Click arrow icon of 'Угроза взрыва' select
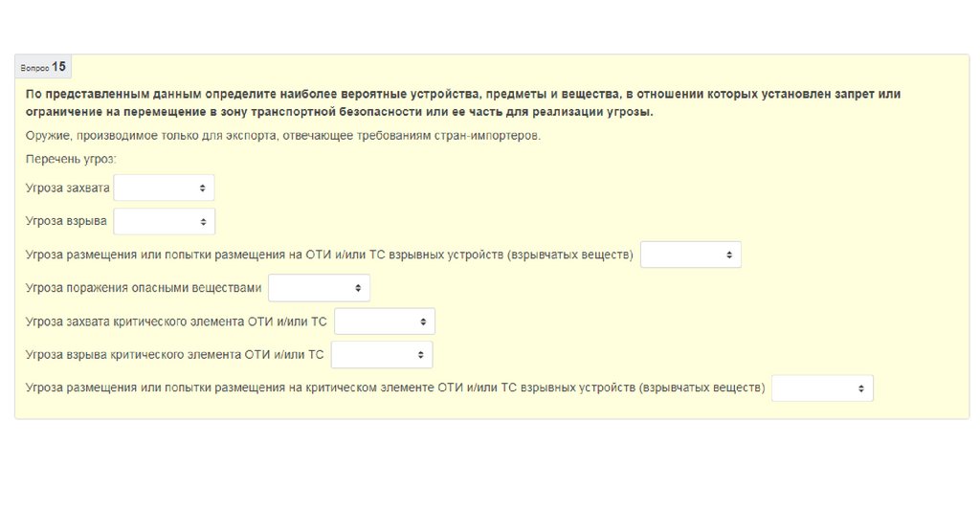Screen dimensions: 980x532 [x=203, y=222]
